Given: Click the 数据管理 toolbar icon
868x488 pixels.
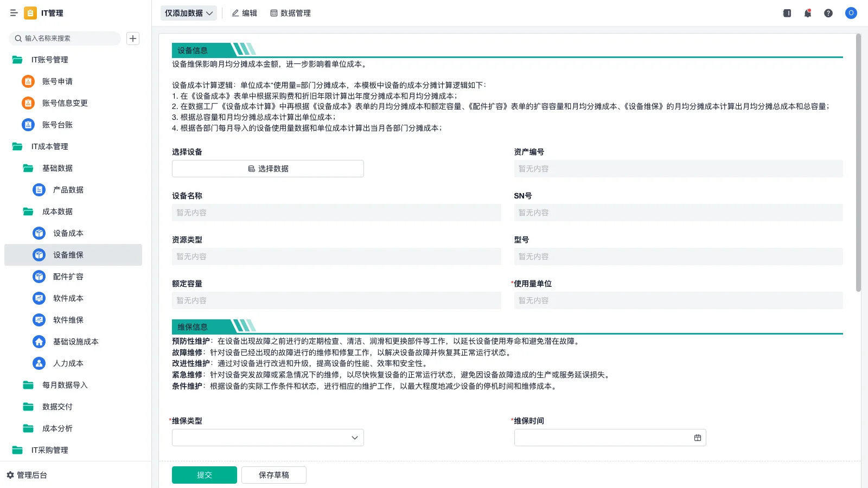Looking at the screenshot, I should (273, 13).
